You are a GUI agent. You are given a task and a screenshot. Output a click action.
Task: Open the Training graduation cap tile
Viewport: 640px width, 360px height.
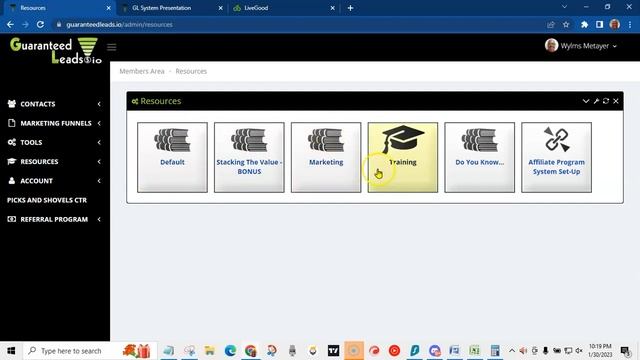(x=402, y=157)
